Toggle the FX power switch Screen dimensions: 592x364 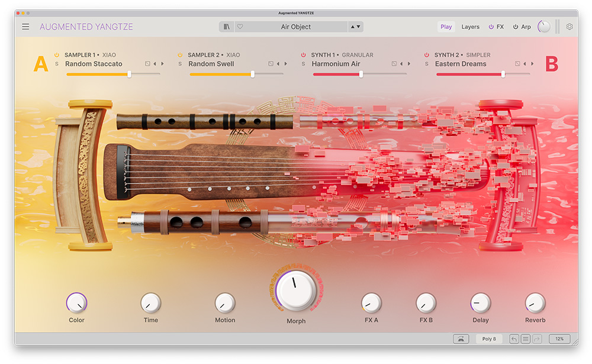point(491,27)
